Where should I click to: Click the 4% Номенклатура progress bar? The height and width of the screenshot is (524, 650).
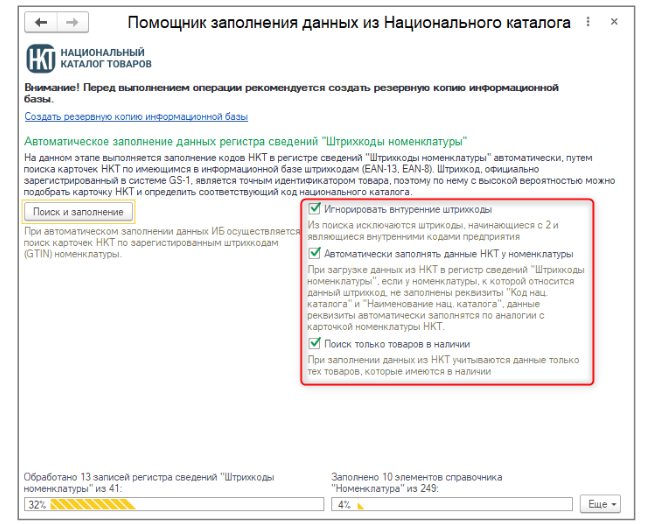click(x=452, y=505)
